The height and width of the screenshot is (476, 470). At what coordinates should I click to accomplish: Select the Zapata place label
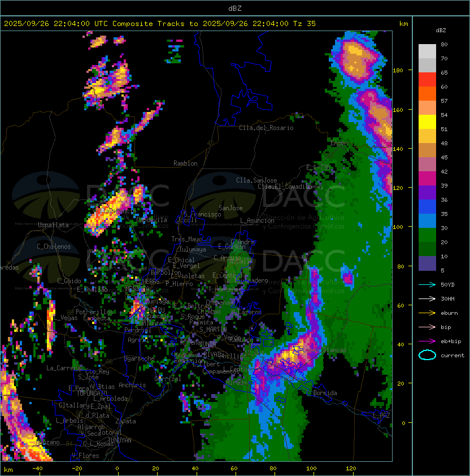(x=125, y=421)
